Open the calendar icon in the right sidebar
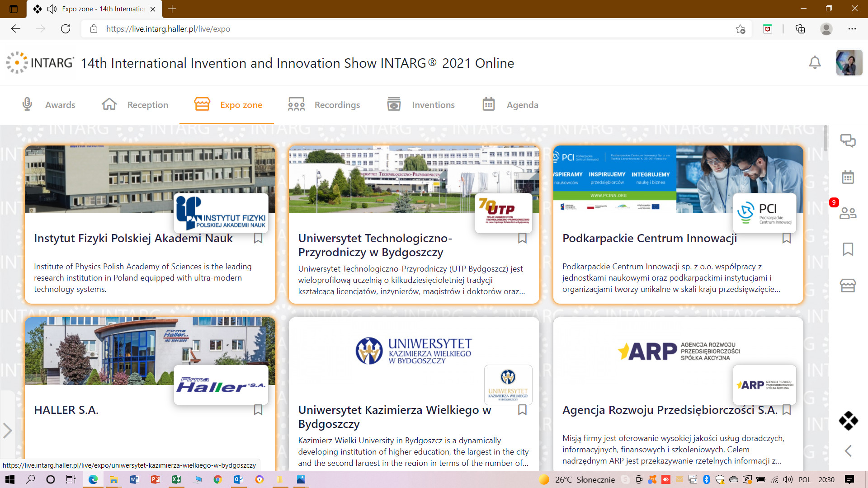Image resolution: width=868 pixels, height=488 pixels. [848, 177]
